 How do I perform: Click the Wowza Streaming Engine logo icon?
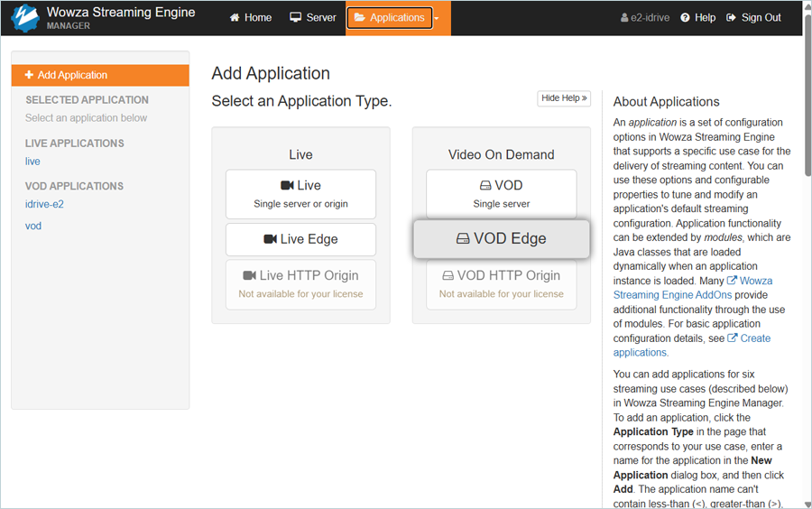[x=24, y=18]
